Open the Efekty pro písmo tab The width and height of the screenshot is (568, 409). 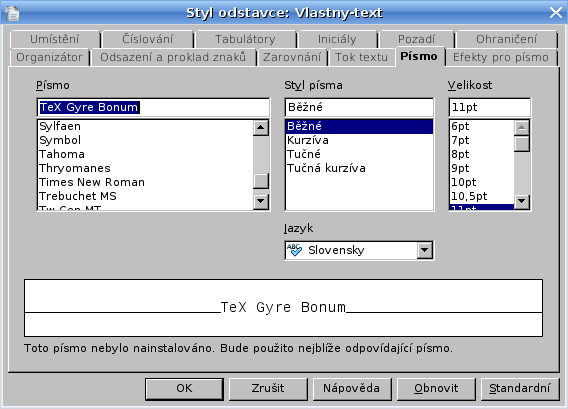point(501,57)
